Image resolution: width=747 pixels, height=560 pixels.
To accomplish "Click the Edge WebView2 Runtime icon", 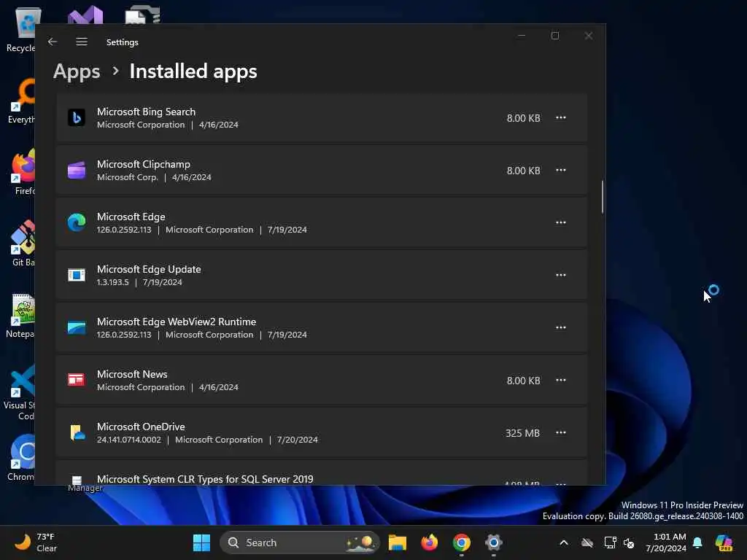I will click(x=76, y=327).
